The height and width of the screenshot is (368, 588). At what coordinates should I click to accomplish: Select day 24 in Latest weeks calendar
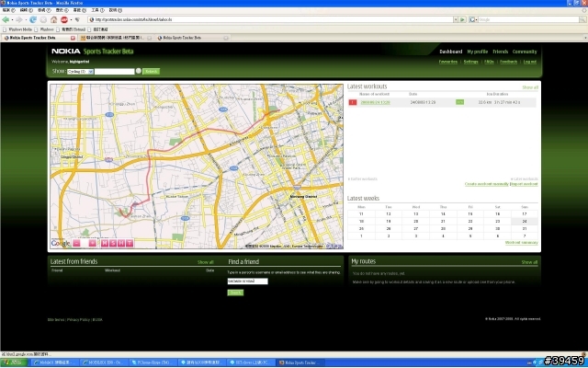(525, 222)
